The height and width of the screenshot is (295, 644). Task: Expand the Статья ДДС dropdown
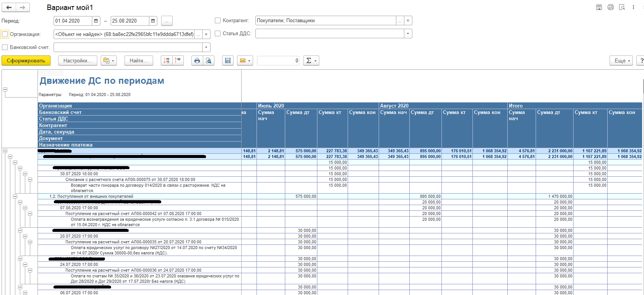click(408, 34)
